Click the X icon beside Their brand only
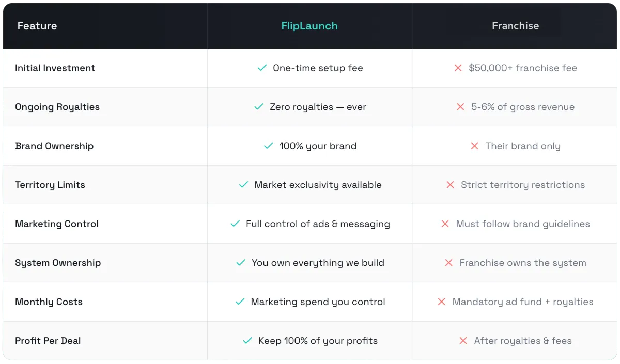This screenshot has height=364, width=620. tap(474, 146)
